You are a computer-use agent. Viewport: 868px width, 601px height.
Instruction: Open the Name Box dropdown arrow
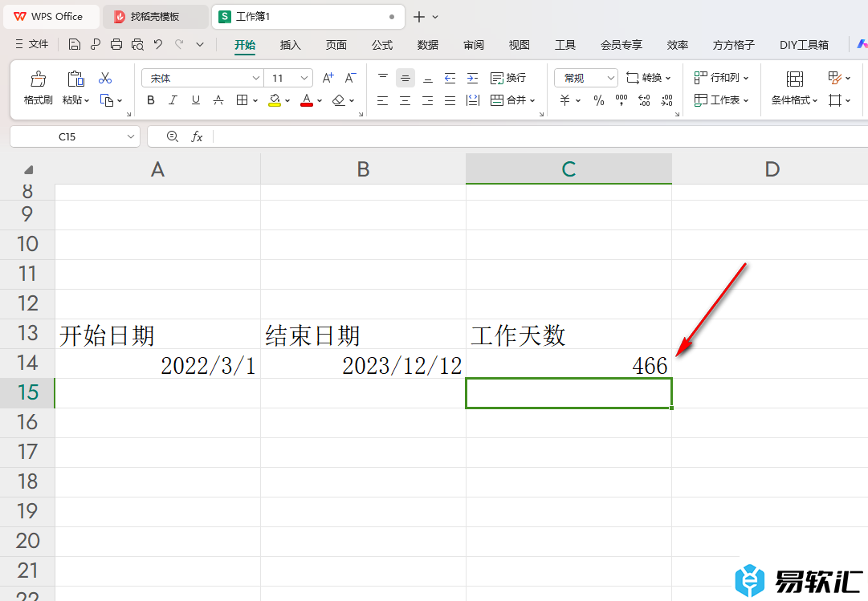tap(131, 136)
